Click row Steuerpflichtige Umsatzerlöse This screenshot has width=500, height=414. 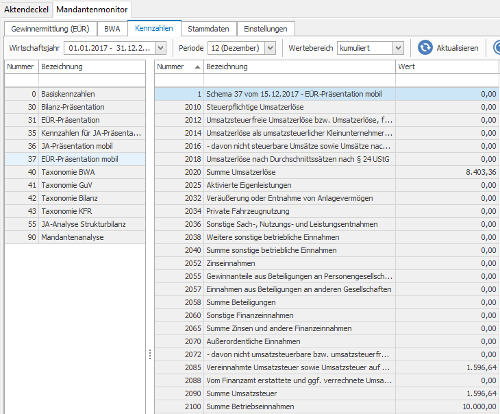(327, 107)
